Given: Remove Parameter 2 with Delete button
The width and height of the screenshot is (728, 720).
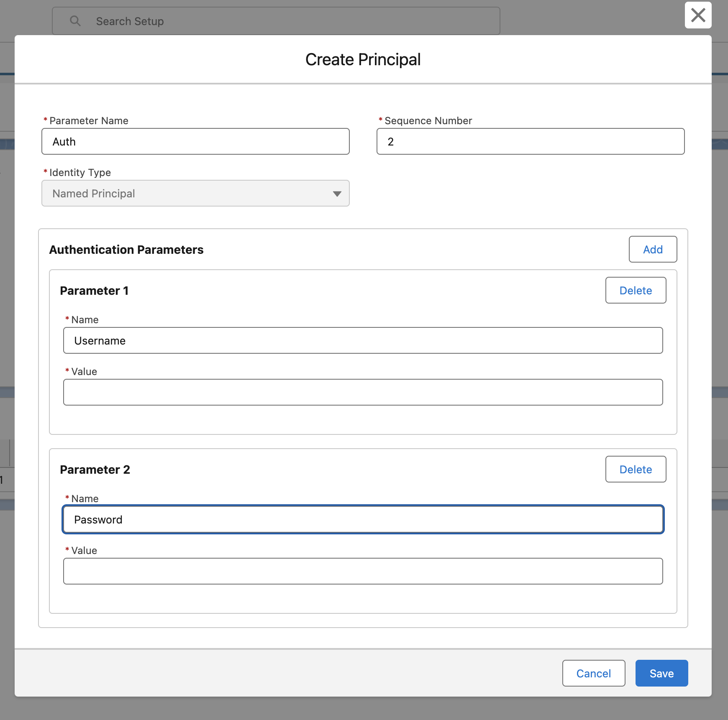Looking at the screenshot, I should coord(636,470).
